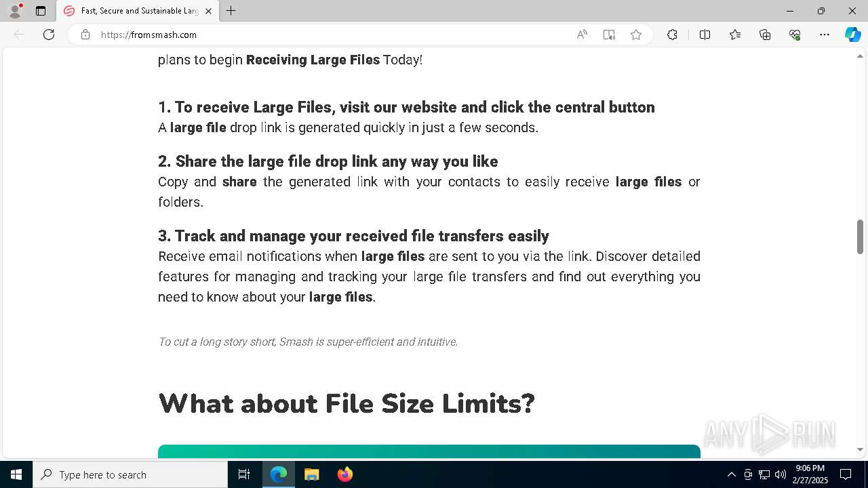Click the taskbar search box
Viewport: 868px width, 488px height.
click(130, 474)
